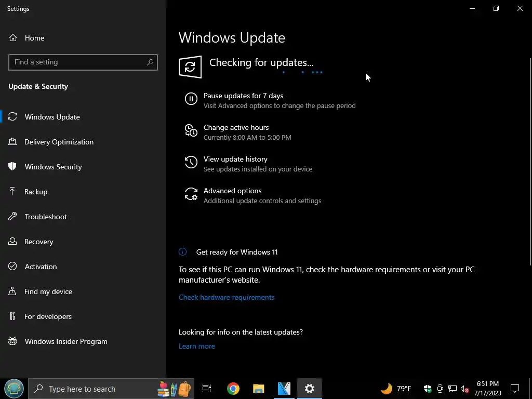Open Windows Security settings page

[83, 167]
